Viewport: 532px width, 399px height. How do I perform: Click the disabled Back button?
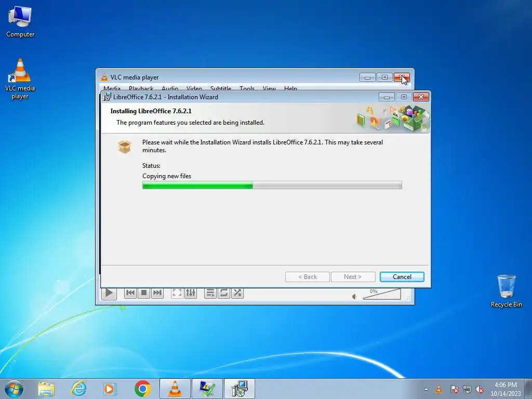(x=308, y=277)
